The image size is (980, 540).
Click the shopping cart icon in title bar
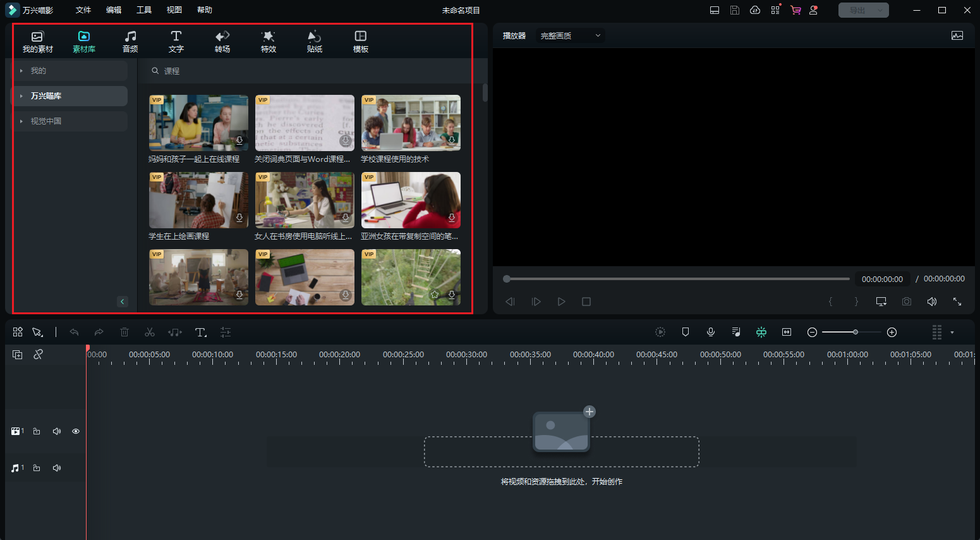795,10
